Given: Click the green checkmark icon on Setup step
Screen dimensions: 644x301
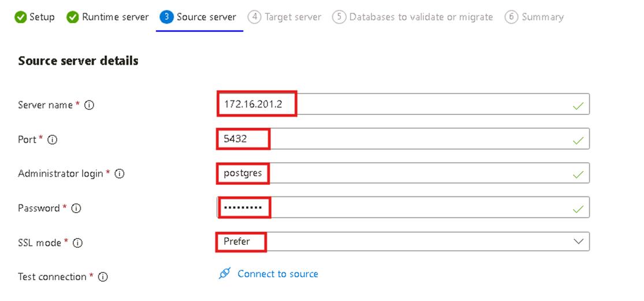Looking at the screenshot, I should click(20, 17).
